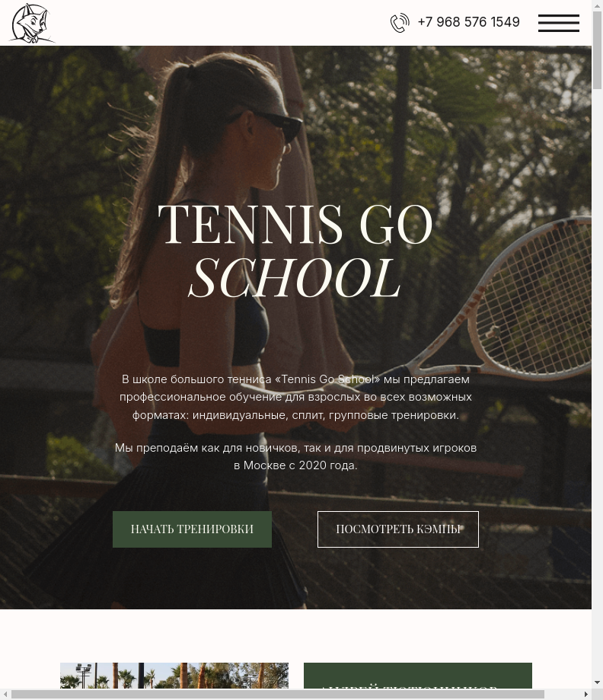Viewport: 603px width, 700px height.
Task: Open the hamburger navigation menu
Action: click(x=558, y=23)
